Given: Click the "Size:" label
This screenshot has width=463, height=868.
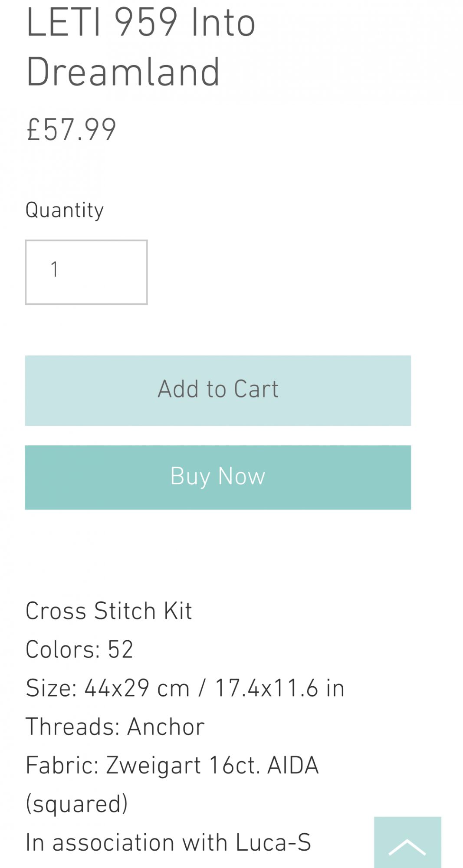Looking at the screenshot, I should pyautogui.click(x=51, y=688).
